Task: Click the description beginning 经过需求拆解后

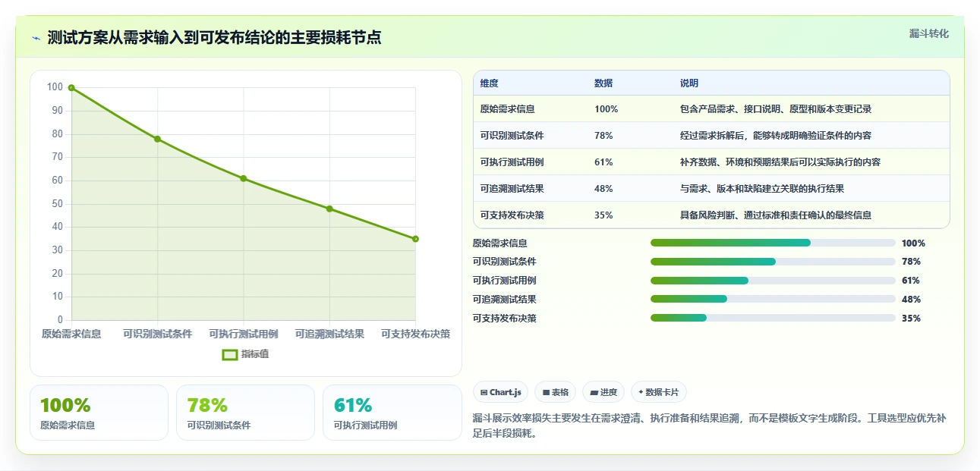Action: tap(776, 136)
